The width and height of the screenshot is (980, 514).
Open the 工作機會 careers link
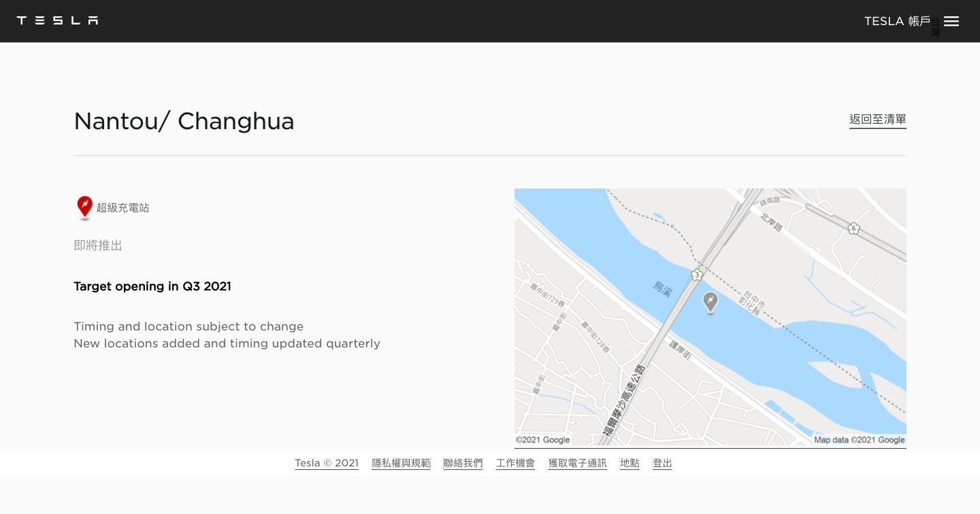(515, 463)
